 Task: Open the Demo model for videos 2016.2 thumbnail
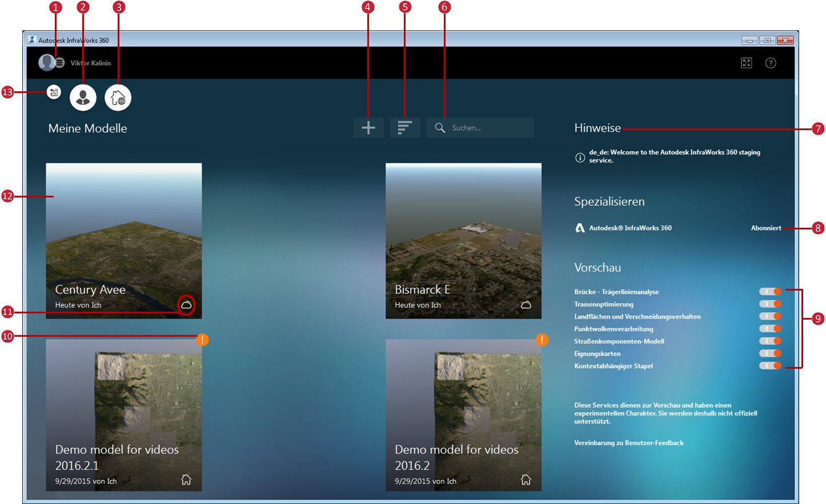(x=463, y=416)
